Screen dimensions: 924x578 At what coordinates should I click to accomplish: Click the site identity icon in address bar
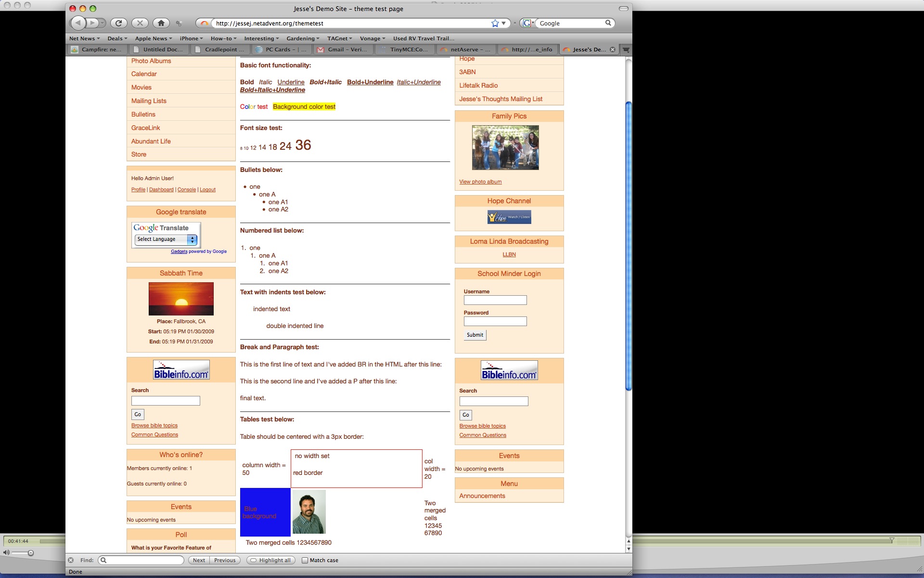[205, 23]
